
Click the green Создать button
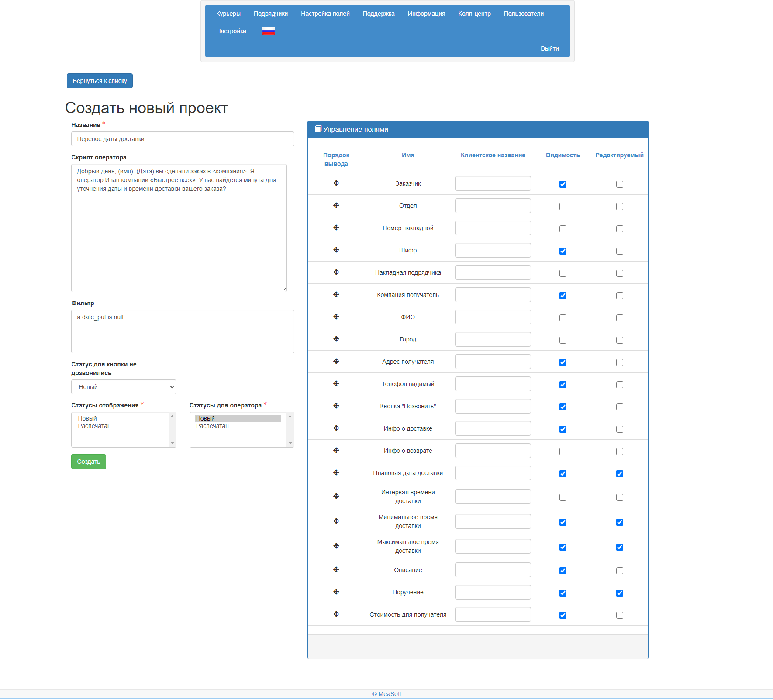(89, 462)
